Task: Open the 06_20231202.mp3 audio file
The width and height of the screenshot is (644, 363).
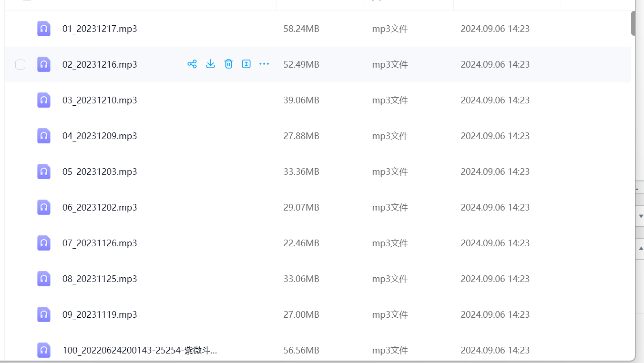Action: click(x=100, y=207)
